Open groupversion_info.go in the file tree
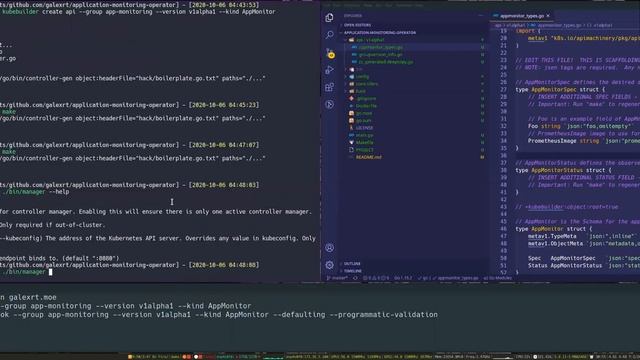 [381, 55]
